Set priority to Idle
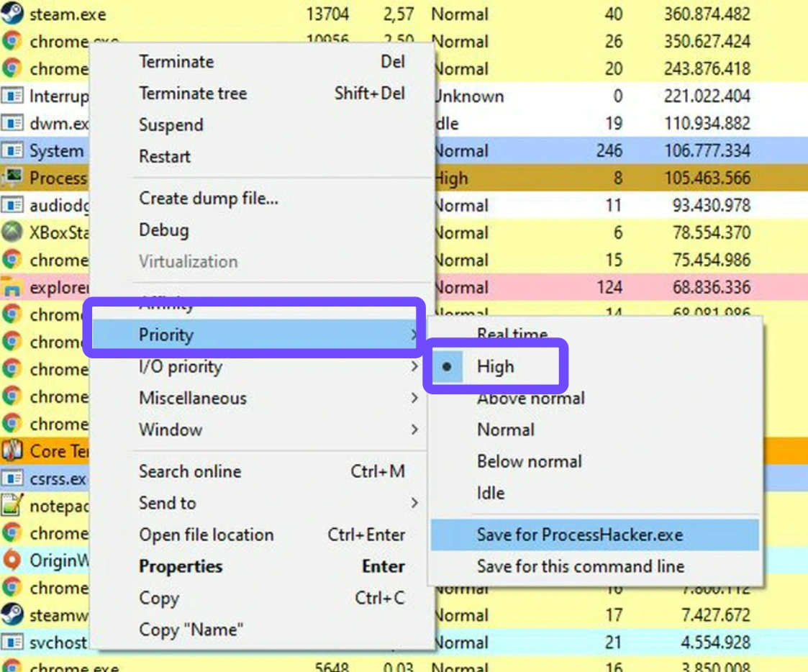The height and width of the screenshot is (672, 808). tap(491, 493)
